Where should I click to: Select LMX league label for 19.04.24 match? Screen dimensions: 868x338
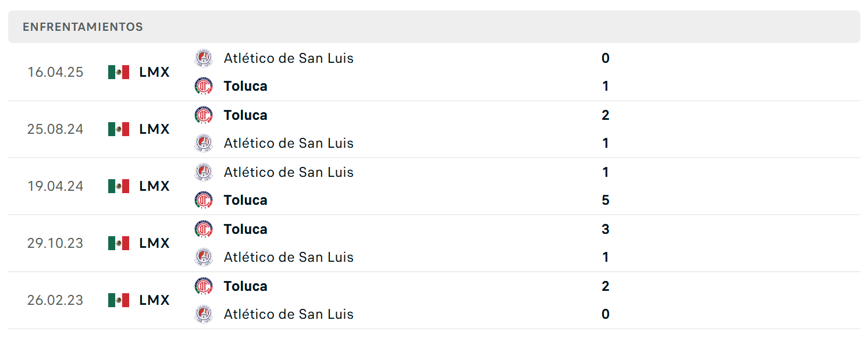(x=155, y=186)
